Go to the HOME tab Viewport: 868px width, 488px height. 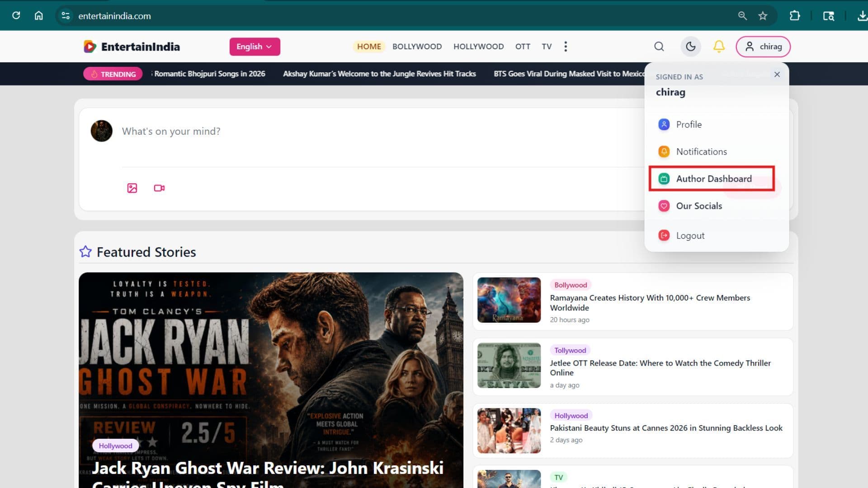click(369, 47)
